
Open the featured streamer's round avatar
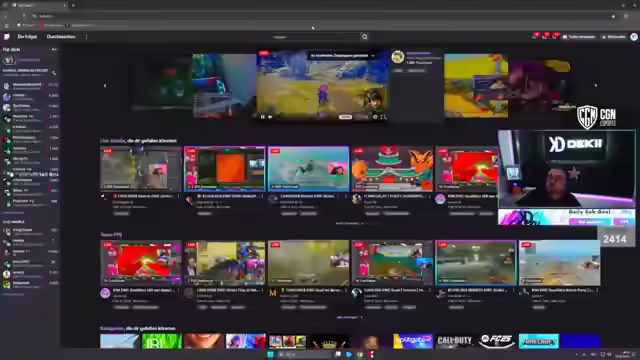point(398,57)
